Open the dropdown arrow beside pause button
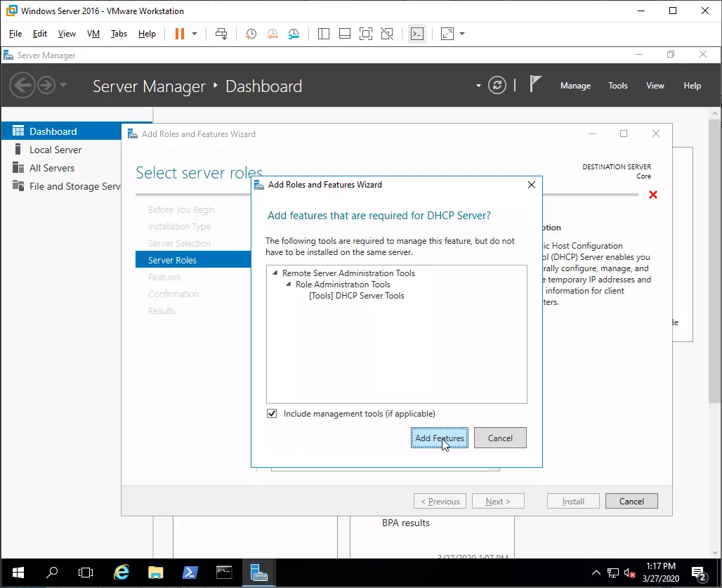Image resolution: width=722 pixels, height=588 pixels. [195, 34]
